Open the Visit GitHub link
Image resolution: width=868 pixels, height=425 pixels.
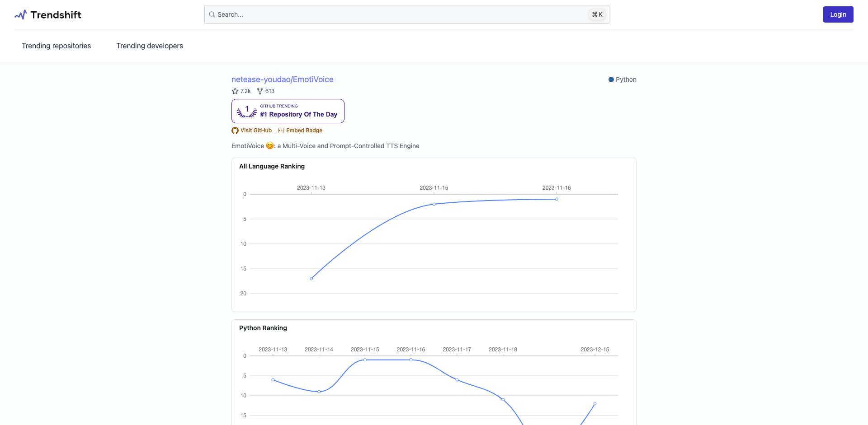(x=256, y=131)
